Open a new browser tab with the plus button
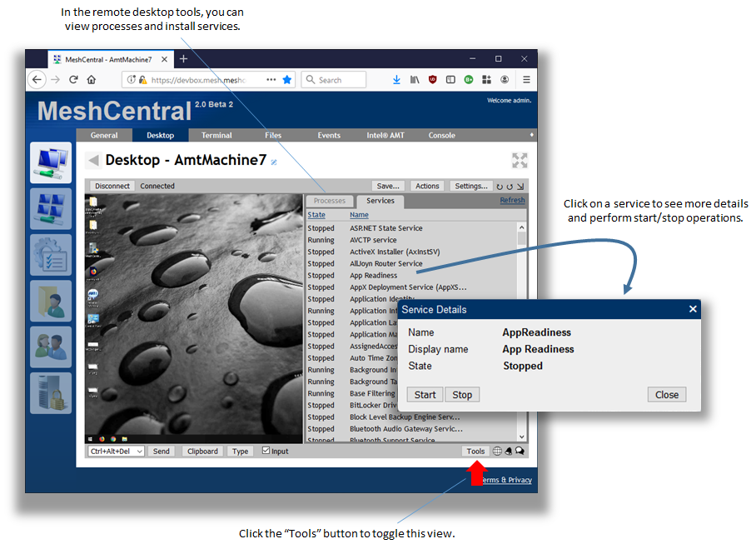The width and height of the screenshot is (756, 549). 183,59
